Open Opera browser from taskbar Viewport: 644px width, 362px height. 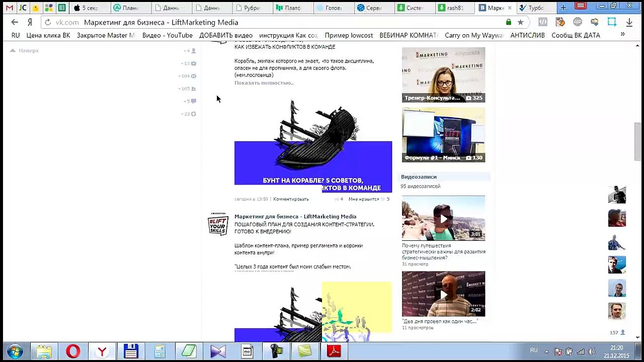point(73,351)
